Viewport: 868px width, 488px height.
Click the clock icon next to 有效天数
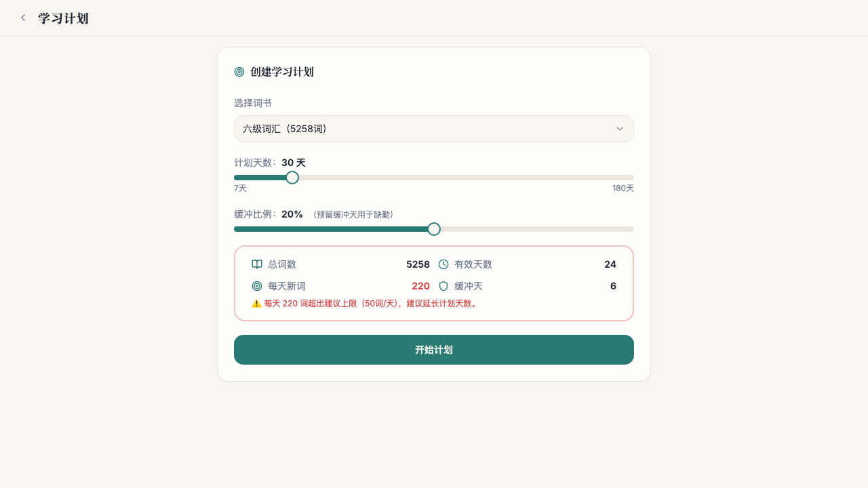coord(443,264)
